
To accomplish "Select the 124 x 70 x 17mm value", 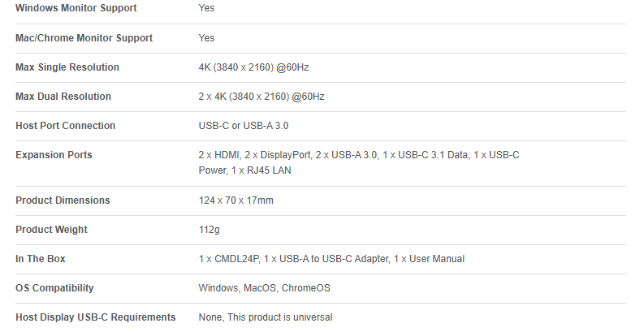I will (236, 200).
